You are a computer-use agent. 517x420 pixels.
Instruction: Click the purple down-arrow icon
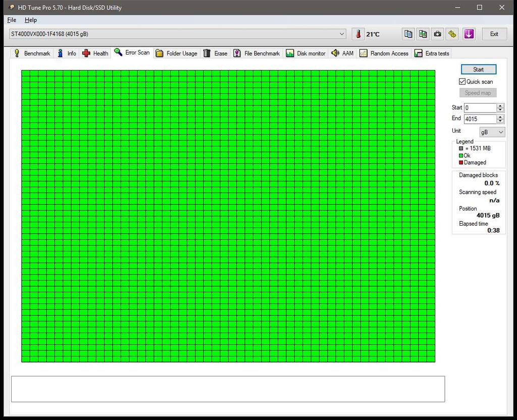pyautogui.click(x=469, y=34)
